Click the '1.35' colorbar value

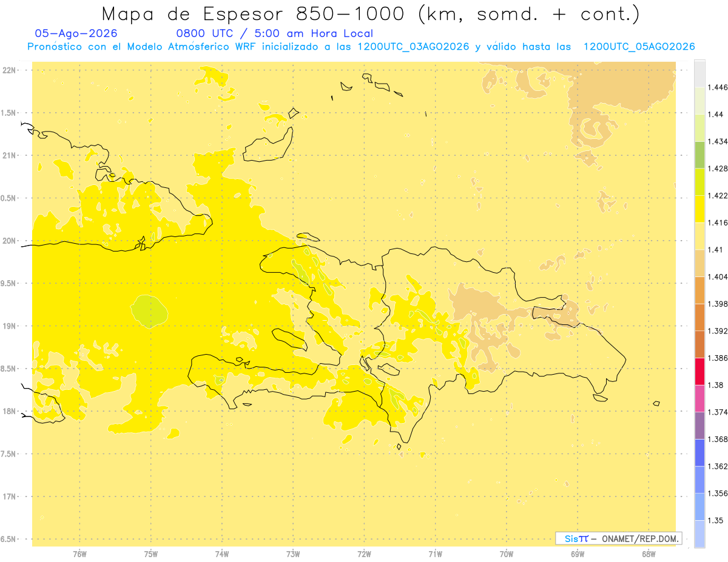716,520
